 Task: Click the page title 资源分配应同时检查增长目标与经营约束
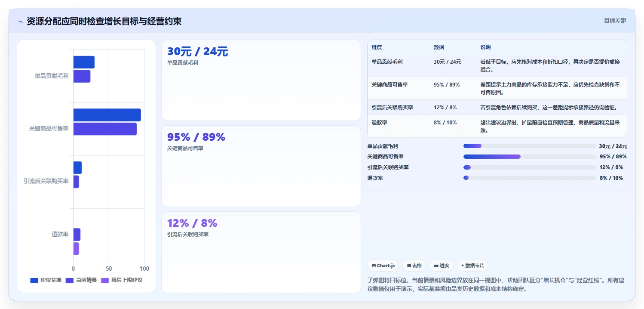point(104,21)
